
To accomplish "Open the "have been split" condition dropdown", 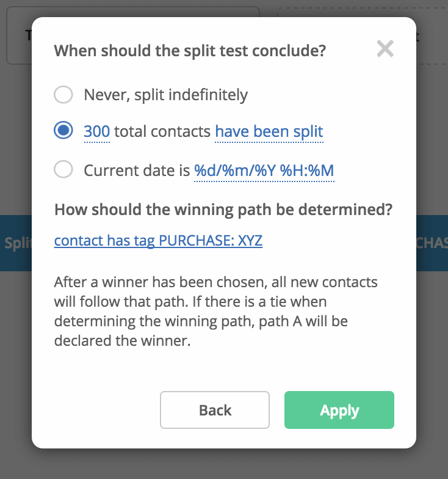I will (x=269, y=132).
